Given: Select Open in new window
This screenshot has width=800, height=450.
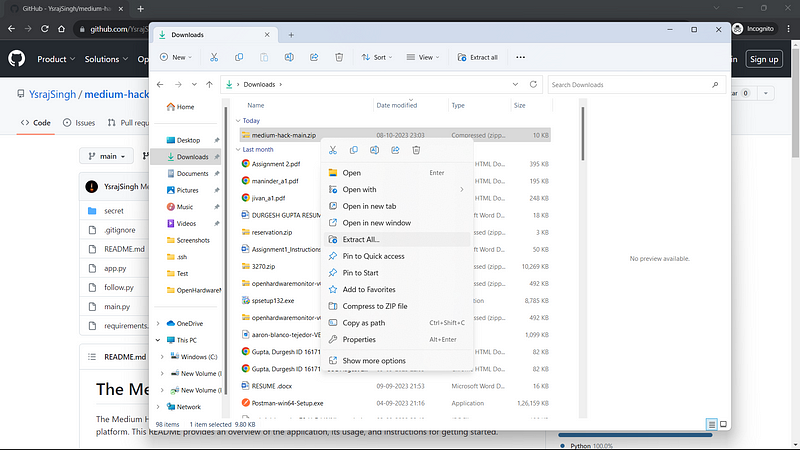Looking at the screenshot, I should (x=396, y=223).
